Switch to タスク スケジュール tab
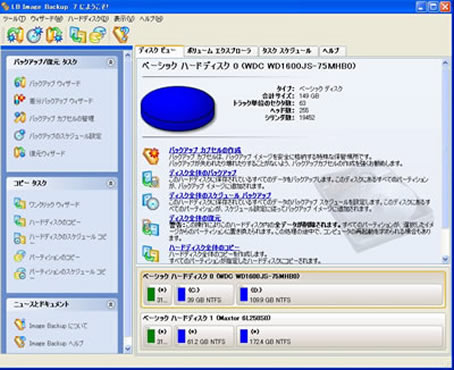This screenshot has width=454, height=370. 287,51
